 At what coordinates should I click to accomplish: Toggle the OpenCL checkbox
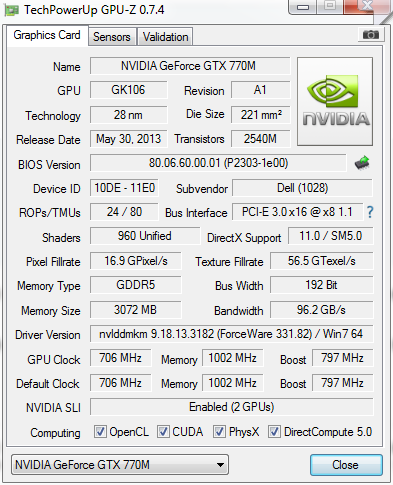(x=100, y=432)
